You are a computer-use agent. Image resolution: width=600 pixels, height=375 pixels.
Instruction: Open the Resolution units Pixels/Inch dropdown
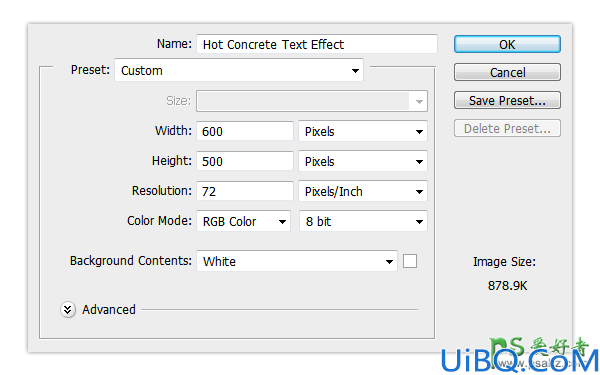[x=363, y=191]
